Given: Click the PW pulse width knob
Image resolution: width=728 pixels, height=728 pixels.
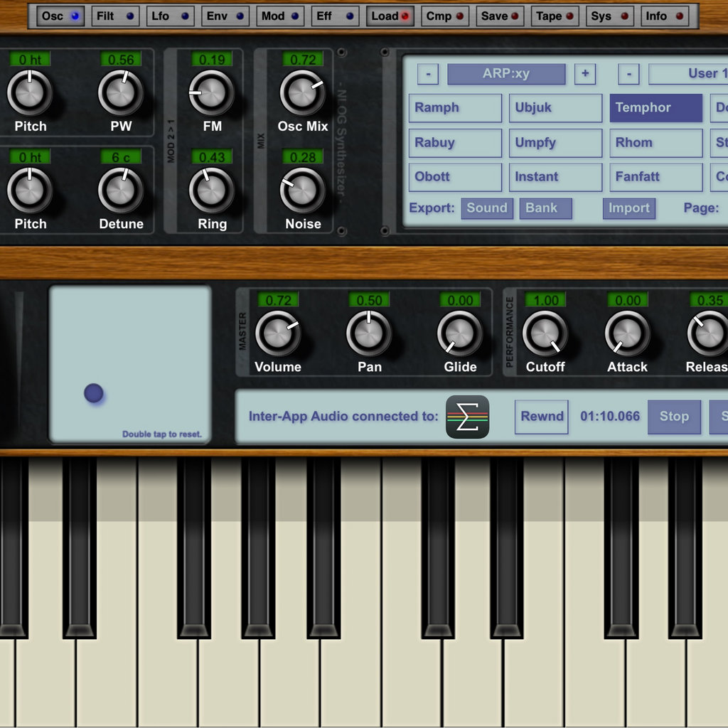Looking at the screenshot, I should tap(120, 92).
